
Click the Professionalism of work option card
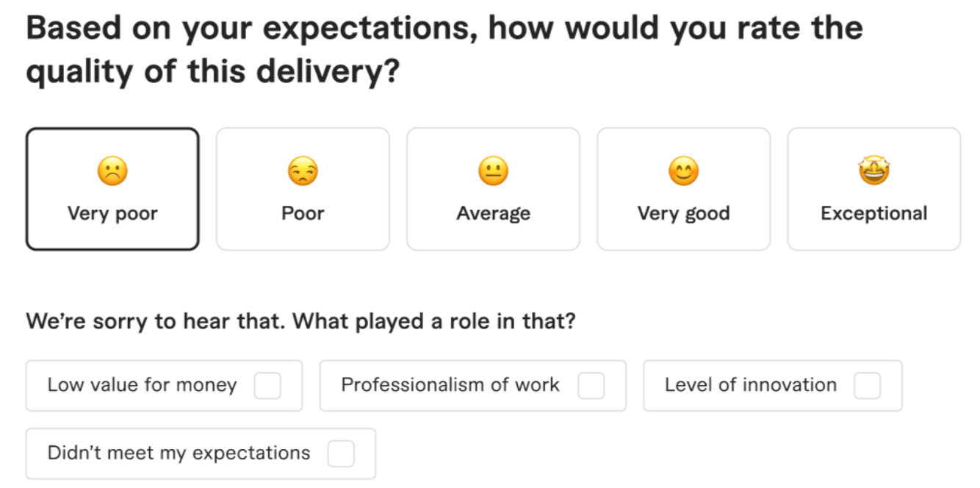pos(473,385)
